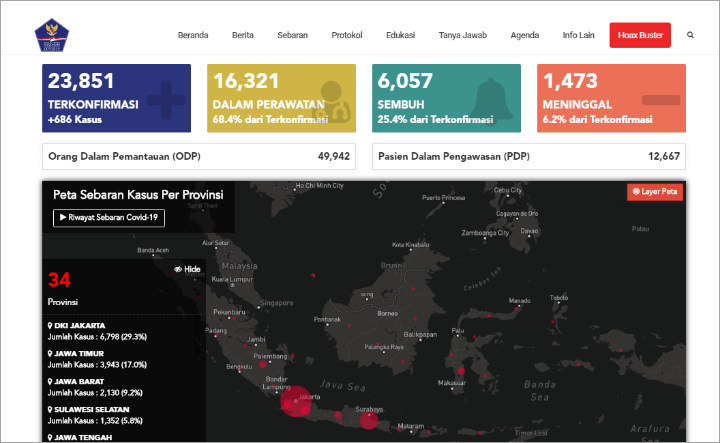Click the 16,321 Dalam Perawatan card
This screenshot has width=720, height=443.
(x=281, y=98)
